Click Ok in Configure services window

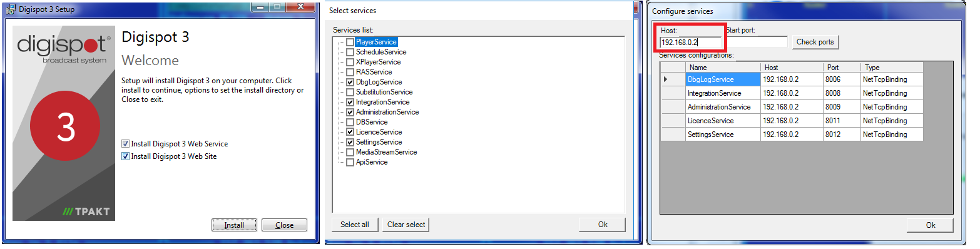coord(930,225)
